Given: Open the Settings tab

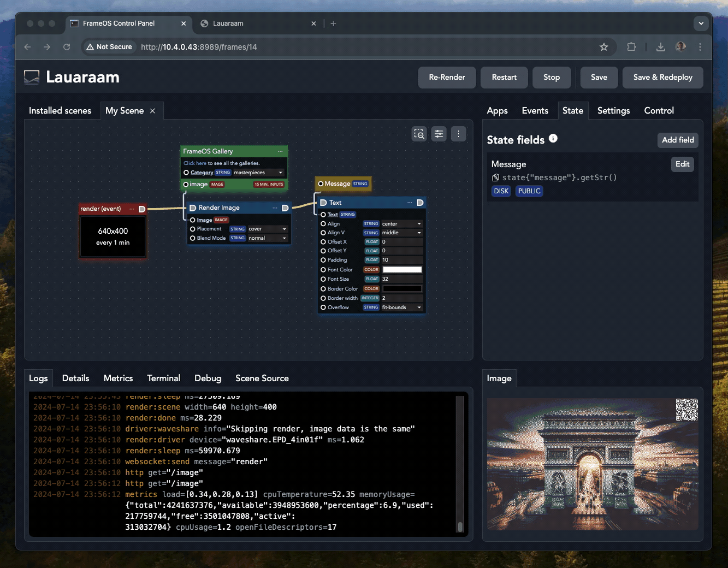Looking at the screenshot, I should 613,110.
